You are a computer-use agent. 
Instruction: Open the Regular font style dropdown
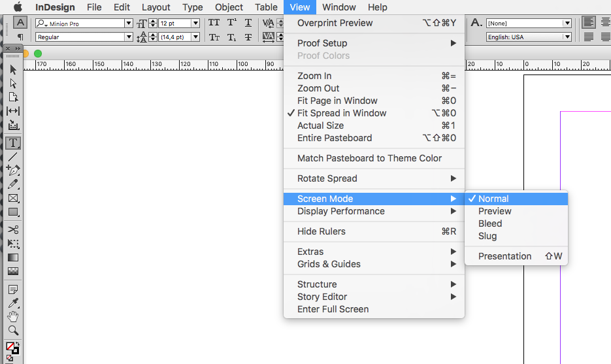pyautogui.click(x=128, y=37)
